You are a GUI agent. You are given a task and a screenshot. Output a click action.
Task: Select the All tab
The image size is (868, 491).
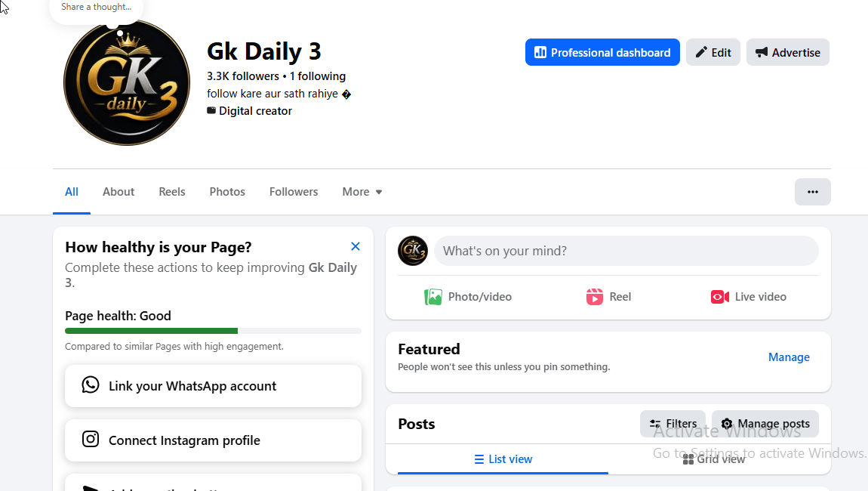click(72, 192)
